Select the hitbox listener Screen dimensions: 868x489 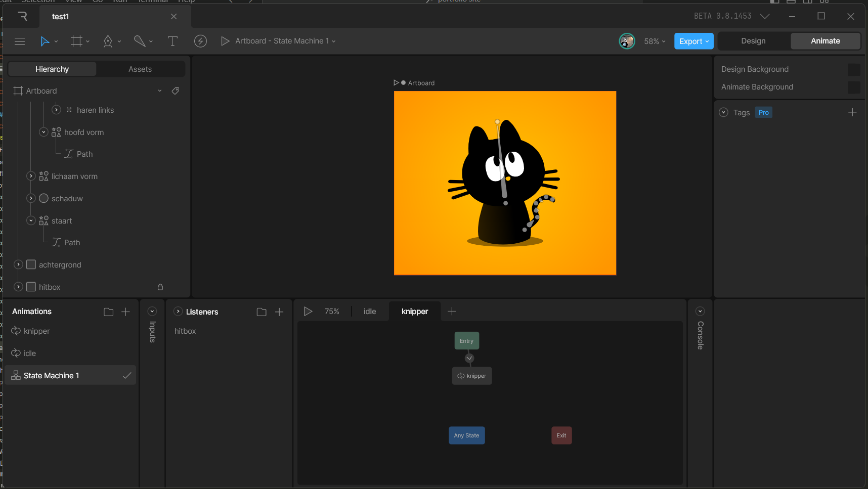pyautogui.click(x=185, y=331)
